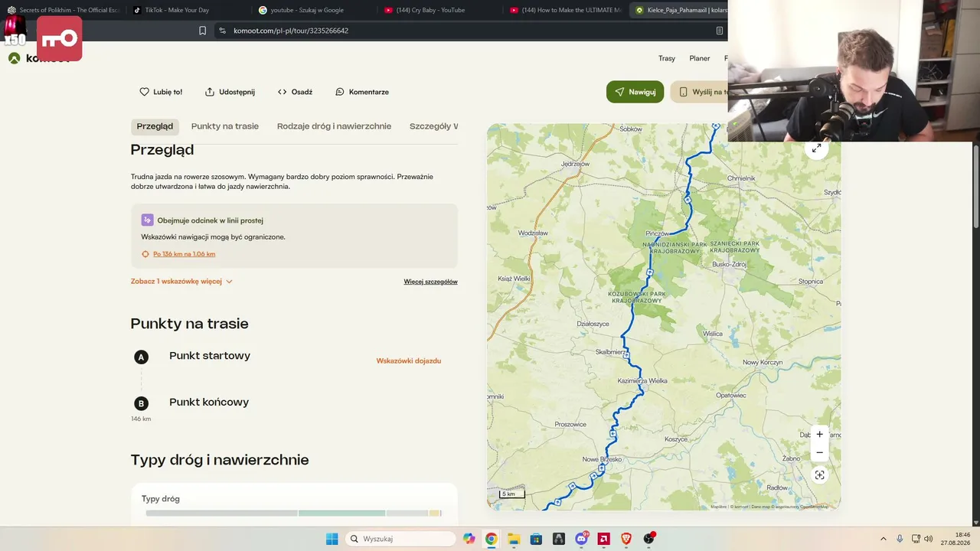The width and height of the screenshot is (980, 551).
Task: Click the microphone tray icon
Action: point(900,539)
